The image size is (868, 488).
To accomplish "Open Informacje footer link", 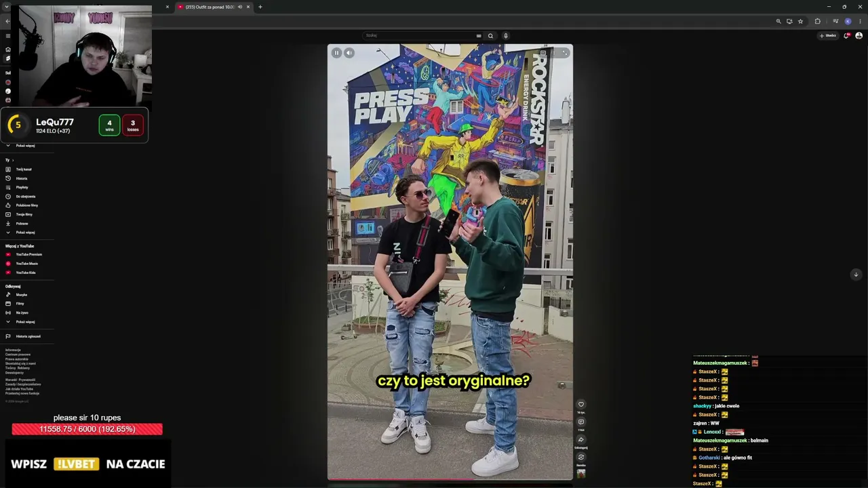I will point(13,350).
